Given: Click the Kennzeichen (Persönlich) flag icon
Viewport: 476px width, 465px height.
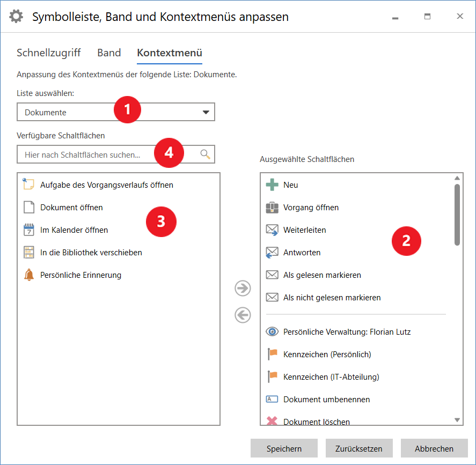Looking at the screenshot, I should click(x=272, y=354).
